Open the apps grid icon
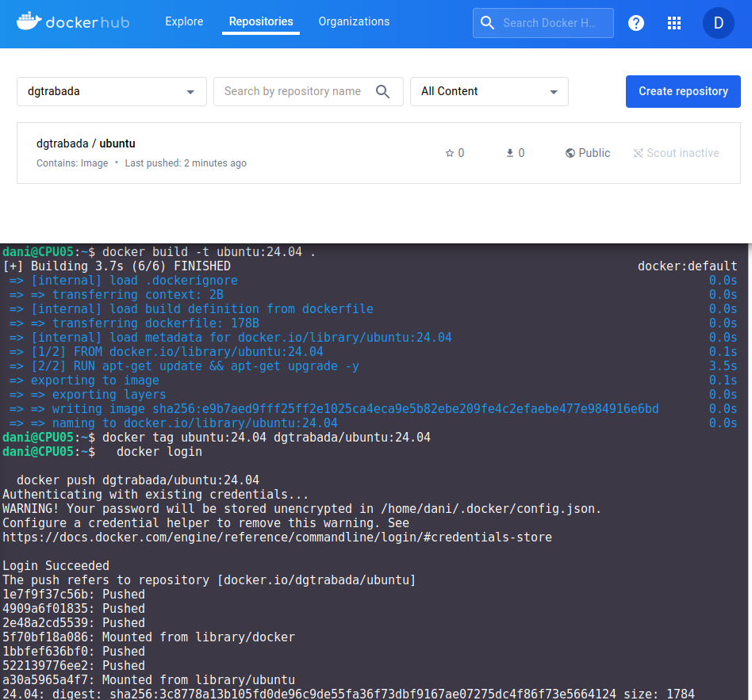 point(673,23)
